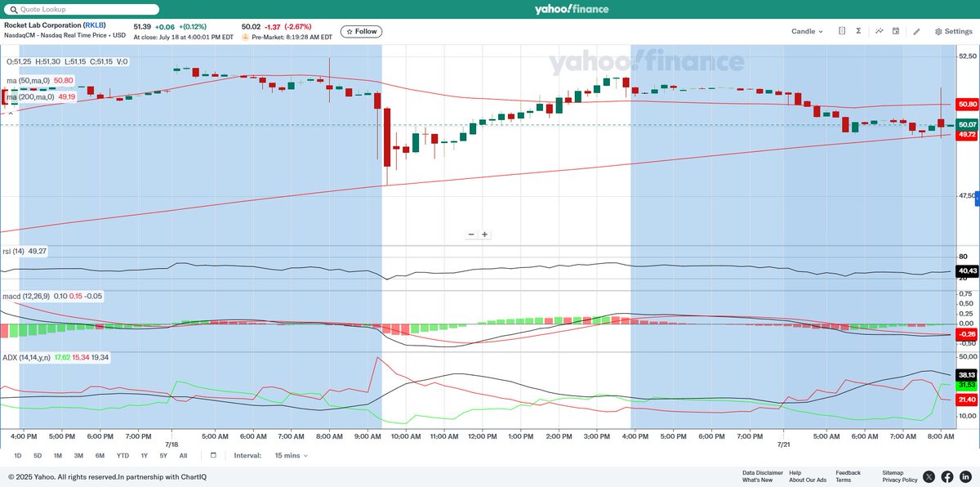The width and height of the screenshot is (980, 487).
Task: Select the 6M range
Action: (100, 455)
